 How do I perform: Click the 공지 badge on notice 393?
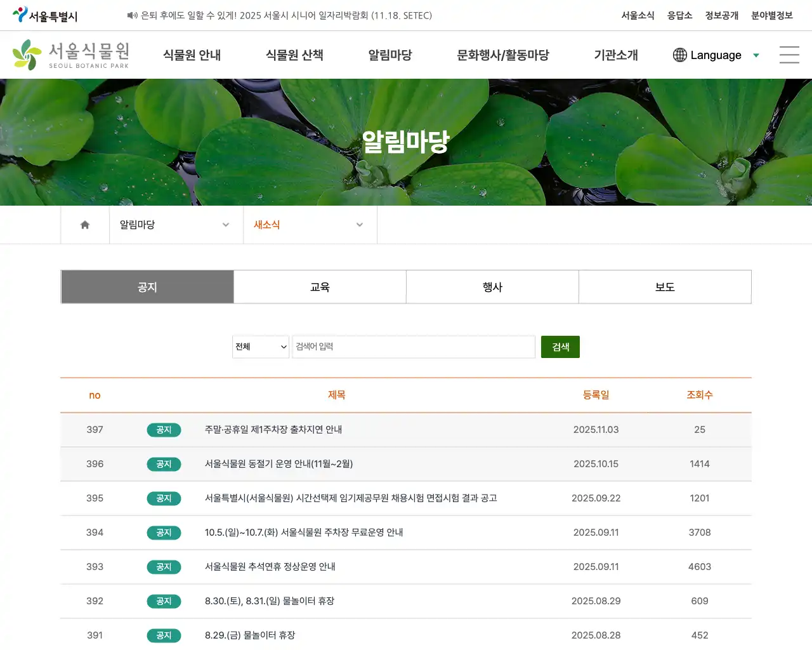tap(164, 567)
